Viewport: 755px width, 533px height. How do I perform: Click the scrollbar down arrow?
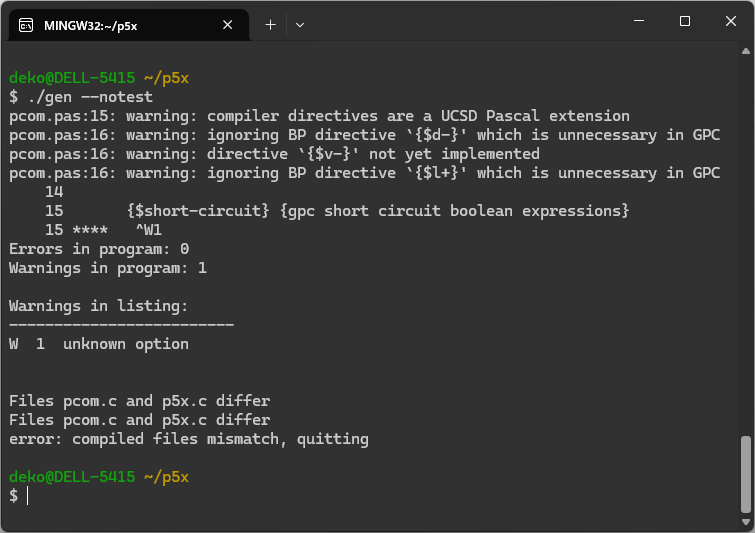tap(746, 522)
